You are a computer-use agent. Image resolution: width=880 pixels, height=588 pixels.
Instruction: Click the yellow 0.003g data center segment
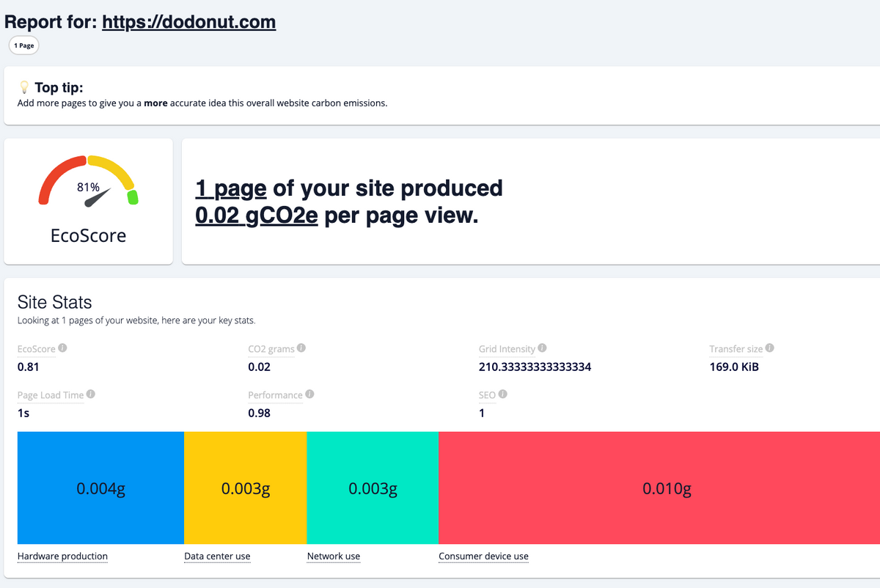coord(245,488)
